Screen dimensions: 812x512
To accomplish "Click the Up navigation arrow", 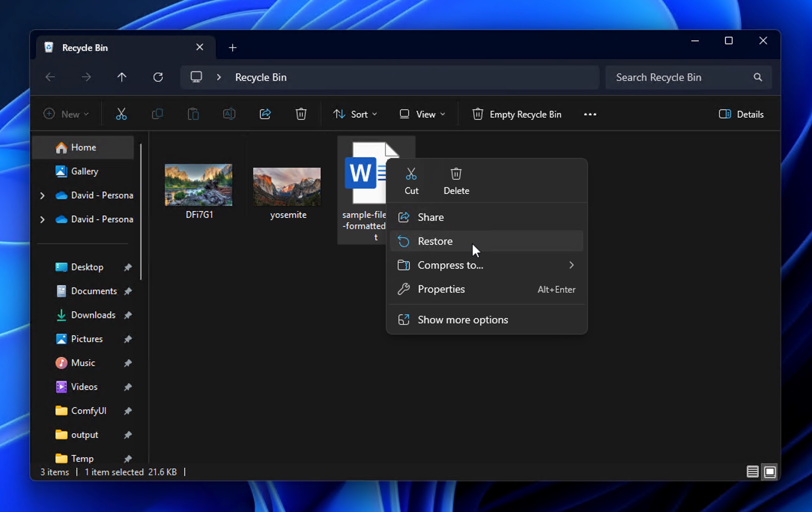I will point(122,77).
